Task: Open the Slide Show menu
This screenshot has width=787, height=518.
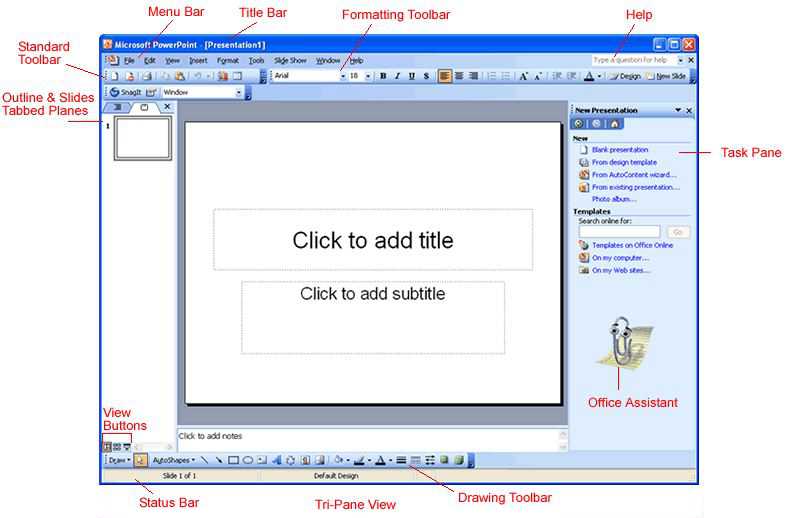Action: 290,61
